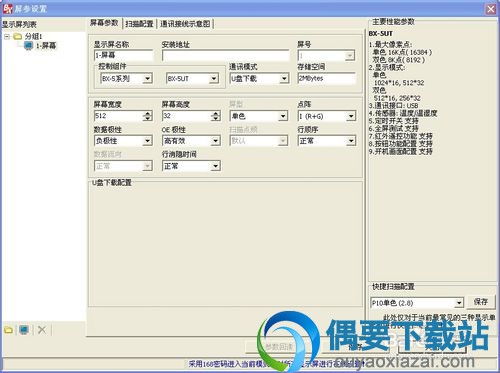
Task: Increase 屏幕宽度 with the up arrow
Action: point(148,113)
